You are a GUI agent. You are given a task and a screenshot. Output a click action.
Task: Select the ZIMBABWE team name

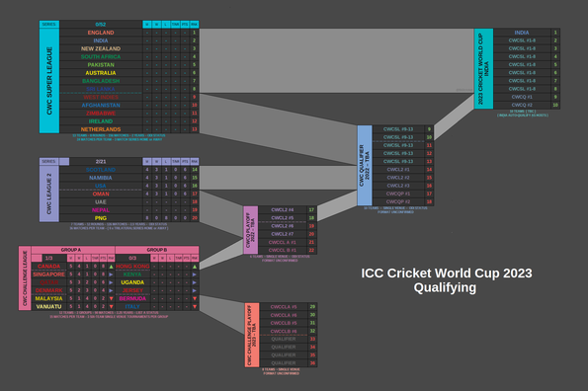tap(101, 114)
